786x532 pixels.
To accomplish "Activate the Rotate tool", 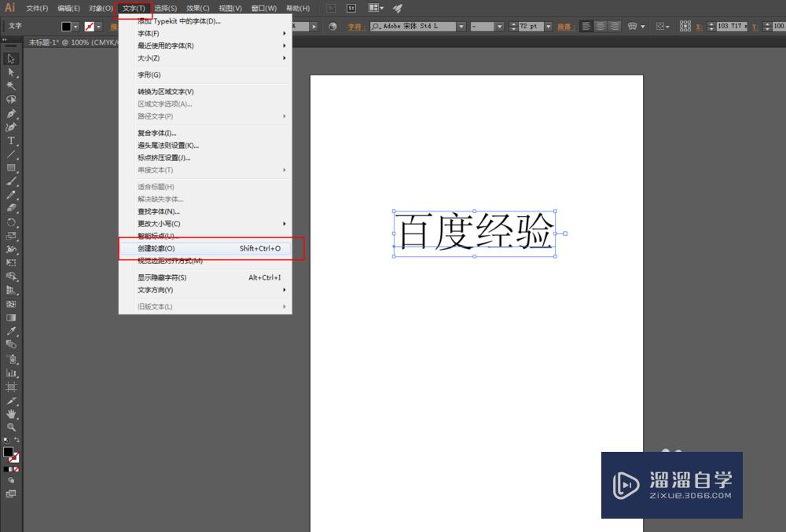I will pyautogui.click(x=11, y=222).
